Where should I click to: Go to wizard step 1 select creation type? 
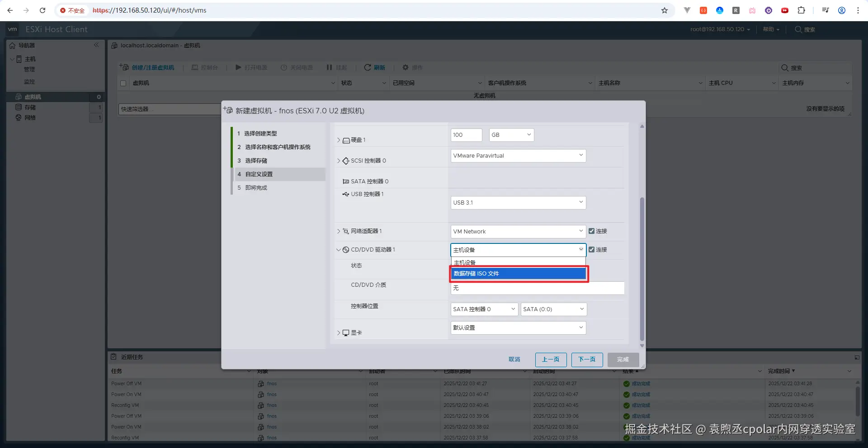279,134
